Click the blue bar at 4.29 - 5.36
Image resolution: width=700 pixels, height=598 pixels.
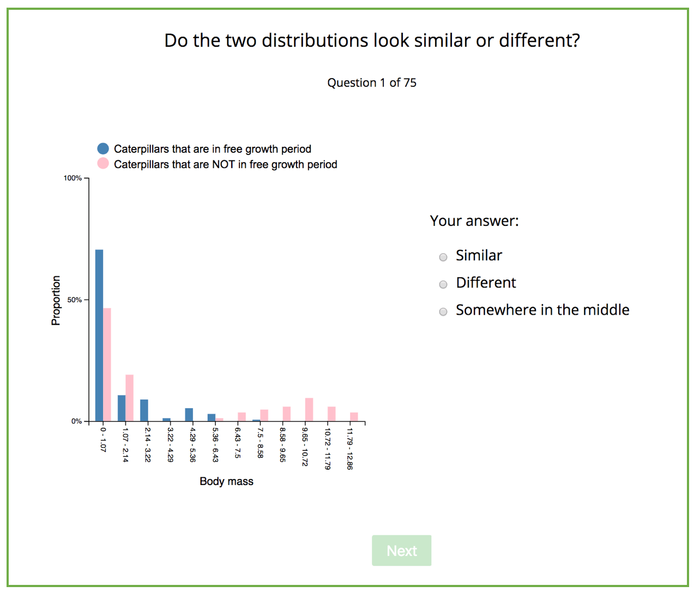pos(189,415)
